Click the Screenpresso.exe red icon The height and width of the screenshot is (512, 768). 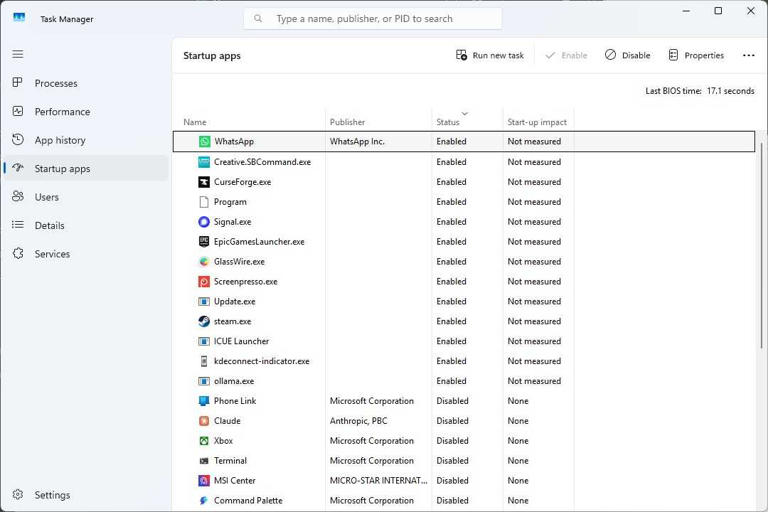click(204, 282)
